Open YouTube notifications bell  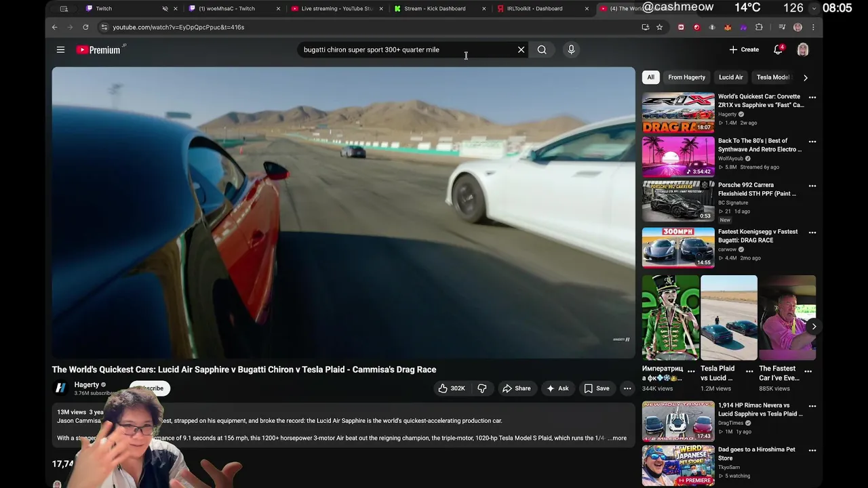778,49
